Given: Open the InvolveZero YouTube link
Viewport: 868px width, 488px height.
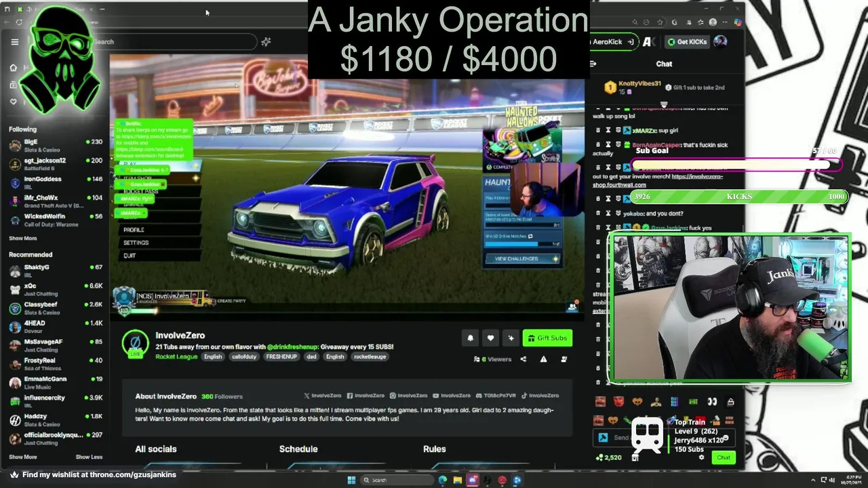Looking at the screenshot, I should click(451, 396).
